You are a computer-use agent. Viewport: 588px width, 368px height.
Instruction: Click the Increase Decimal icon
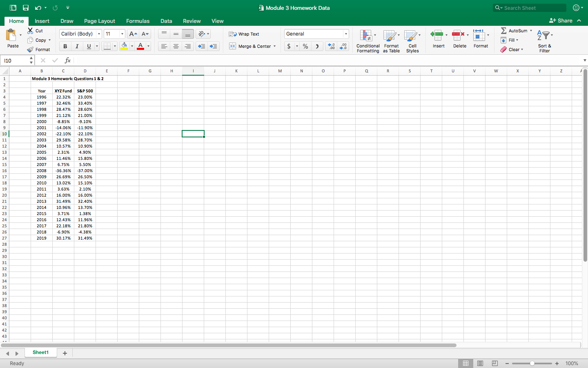(x=331, y=46)
